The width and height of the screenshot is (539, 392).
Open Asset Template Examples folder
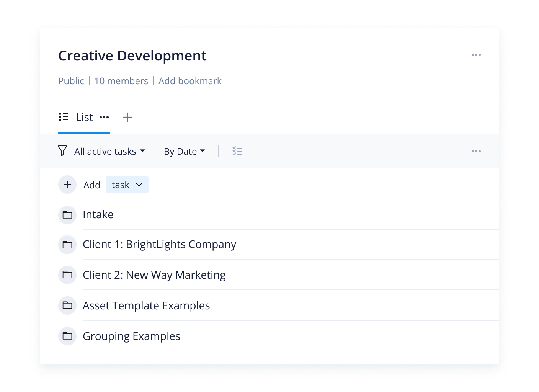point(269,305)
